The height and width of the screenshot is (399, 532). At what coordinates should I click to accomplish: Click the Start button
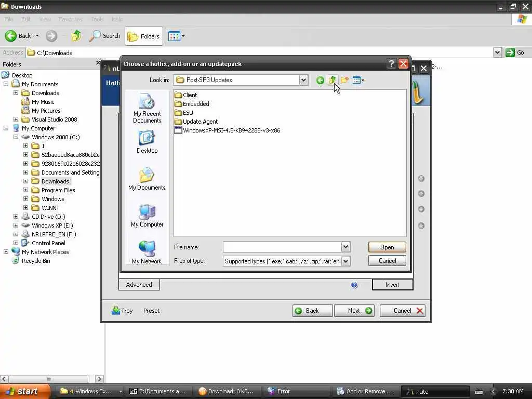25,391
